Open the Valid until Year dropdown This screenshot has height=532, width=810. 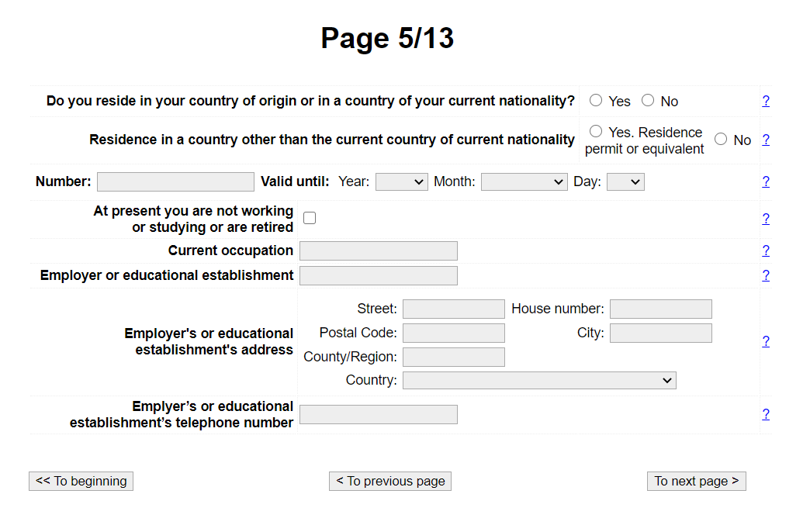tap(401, 181)
